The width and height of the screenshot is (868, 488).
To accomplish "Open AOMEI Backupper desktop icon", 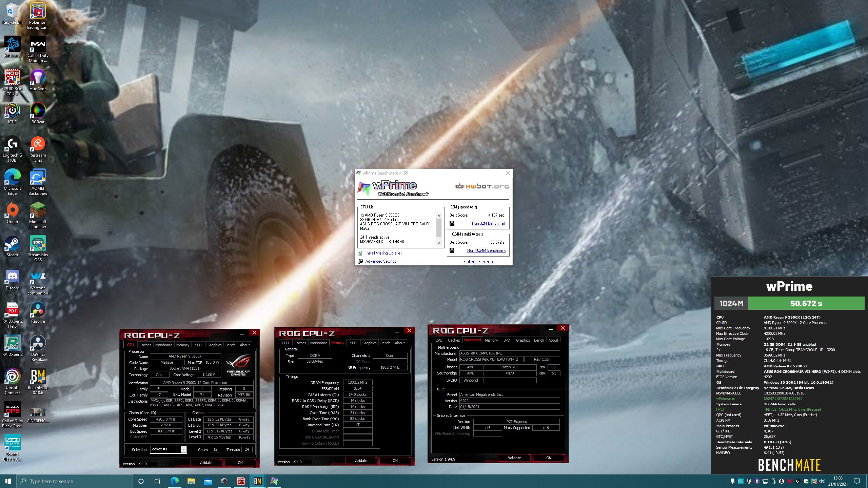I will pos(38,182).
